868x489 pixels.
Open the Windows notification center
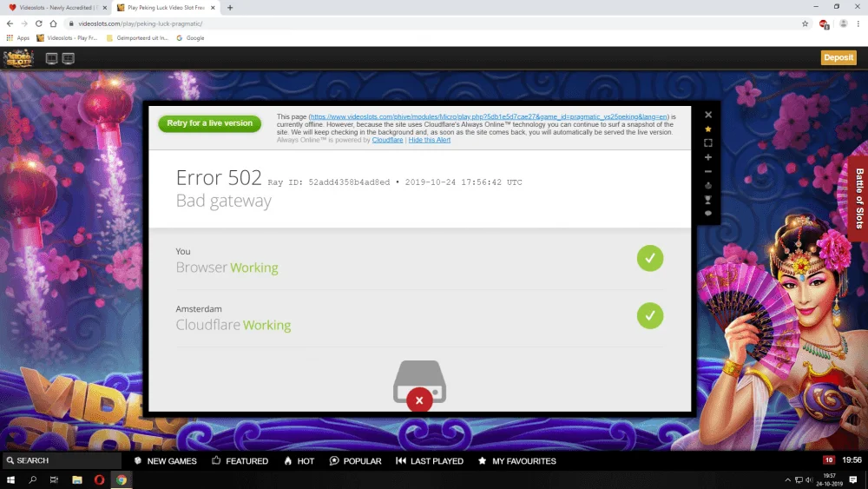pyautogui.click(x=853, y=480)
